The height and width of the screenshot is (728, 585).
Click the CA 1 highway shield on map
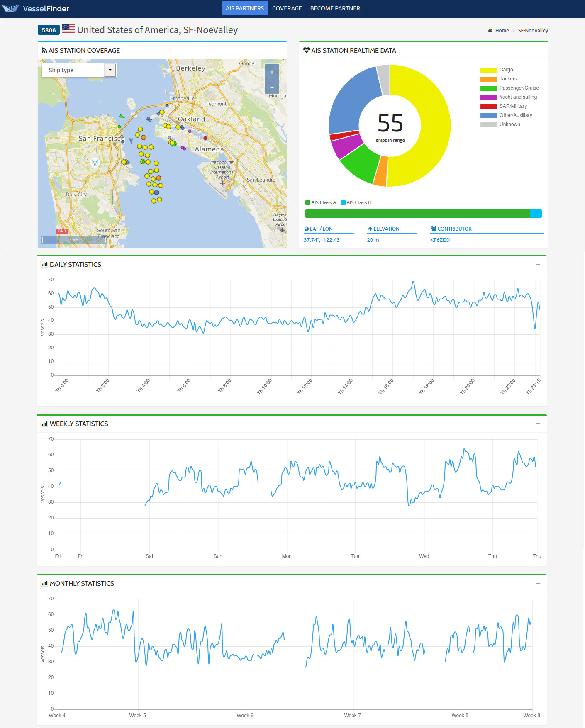click(x=62, y=231)
